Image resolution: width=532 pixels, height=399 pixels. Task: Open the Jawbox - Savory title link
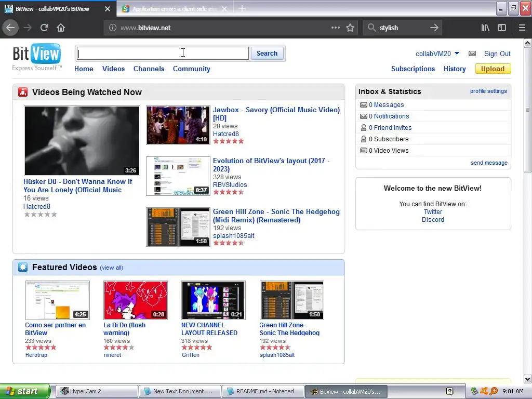pos(276,114)
